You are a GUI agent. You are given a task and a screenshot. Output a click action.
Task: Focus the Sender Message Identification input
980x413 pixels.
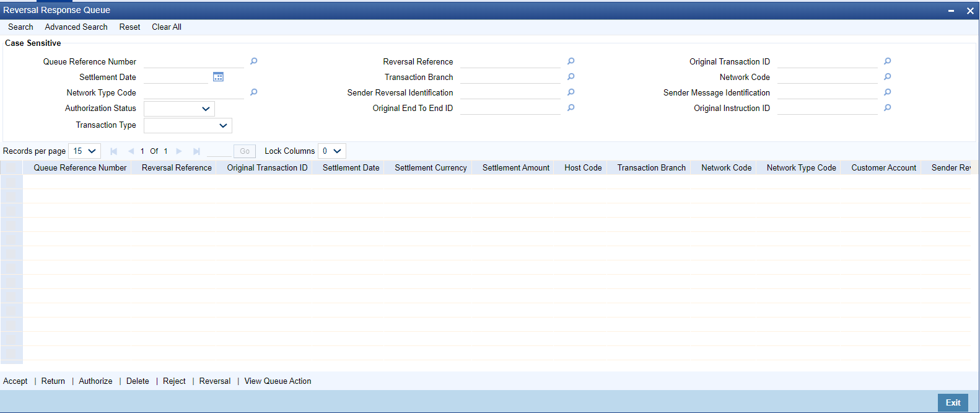coord(828,92)
